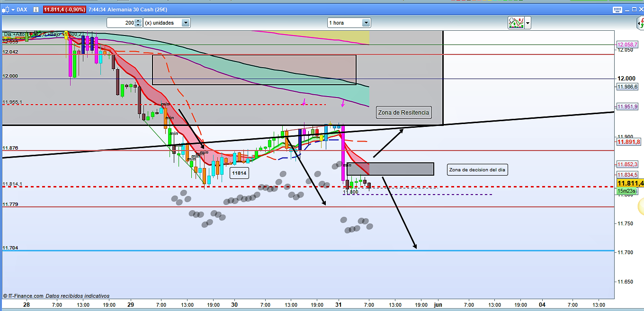
Task: Expand the arrow next to indicators icon
Action: click(x=528, y=22)
